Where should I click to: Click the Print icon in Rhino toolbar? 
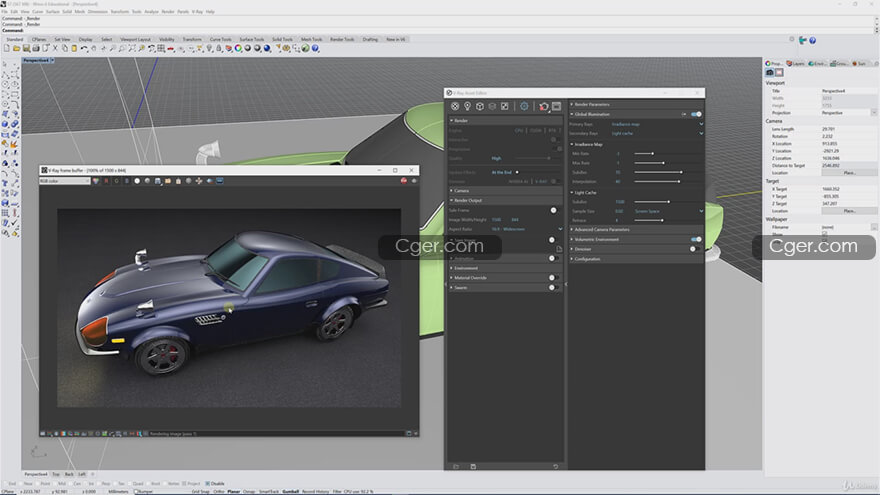coord(35,48)
